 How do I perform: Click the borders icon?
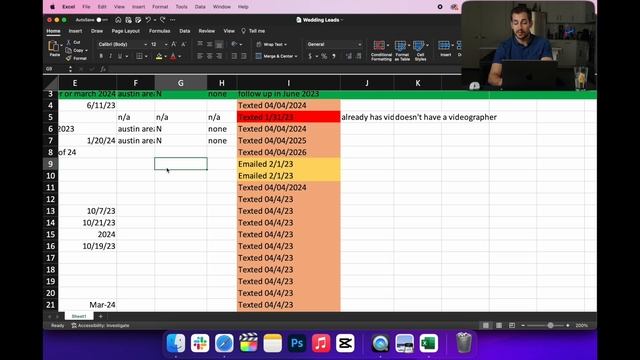[139, 56]
